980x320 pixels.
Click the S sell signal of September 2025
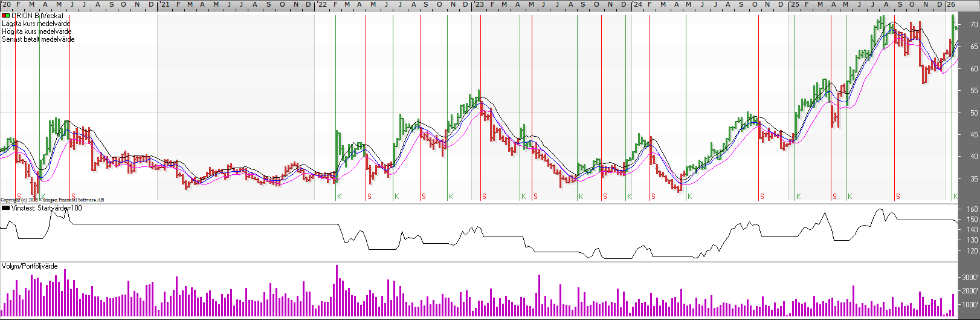(898, 197)
